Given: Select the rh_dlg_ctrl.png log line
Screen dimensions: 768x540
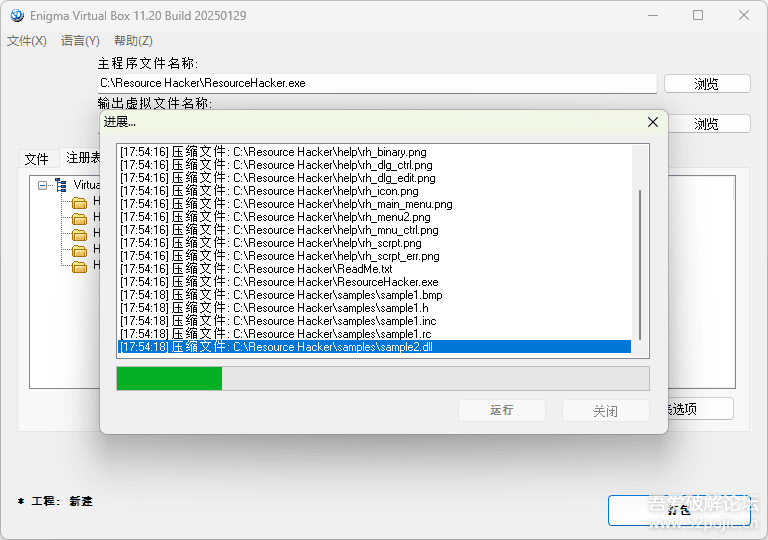Looking at the screenshot, I should (375, 165).
